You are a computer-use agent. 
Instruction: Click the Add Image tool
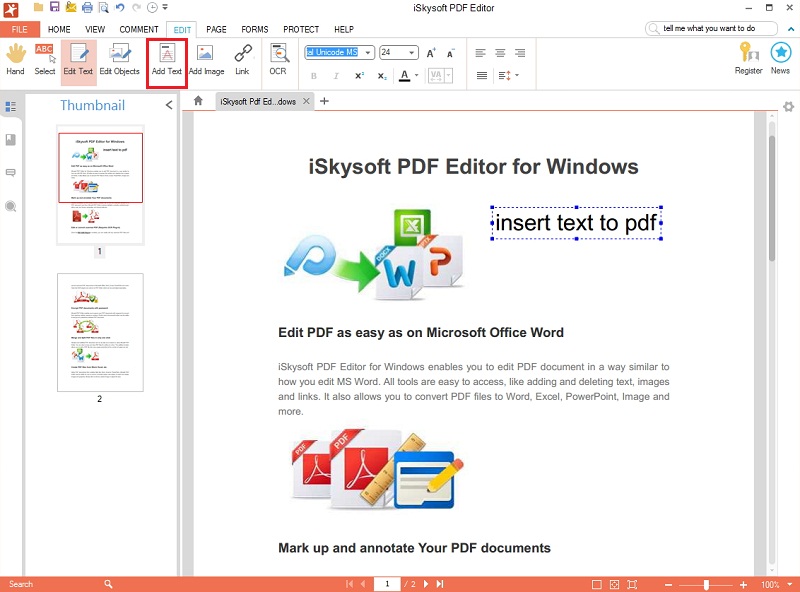click(x=206, y=60)
